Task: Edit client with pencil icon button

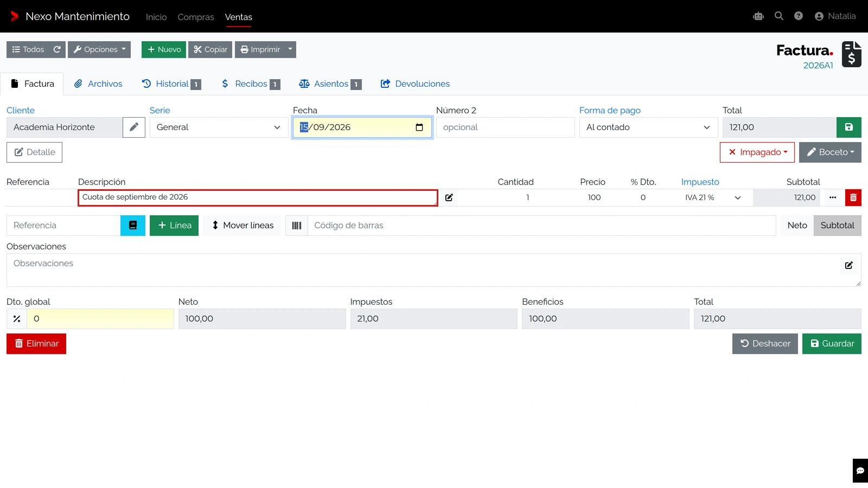Action: coord(134,127)
